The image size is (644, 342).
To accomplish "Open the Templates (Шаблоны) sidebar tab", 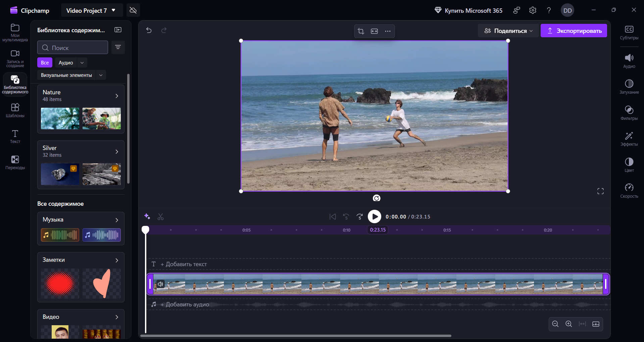I will 15,110.
